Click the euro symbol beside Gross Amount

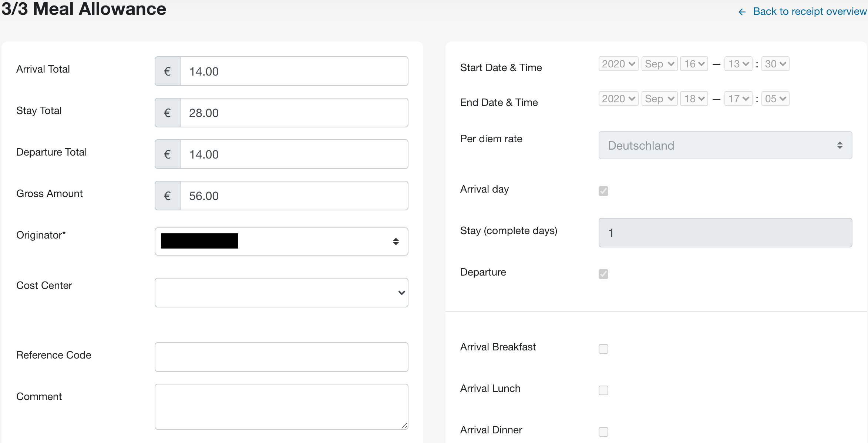click(168, 196)
